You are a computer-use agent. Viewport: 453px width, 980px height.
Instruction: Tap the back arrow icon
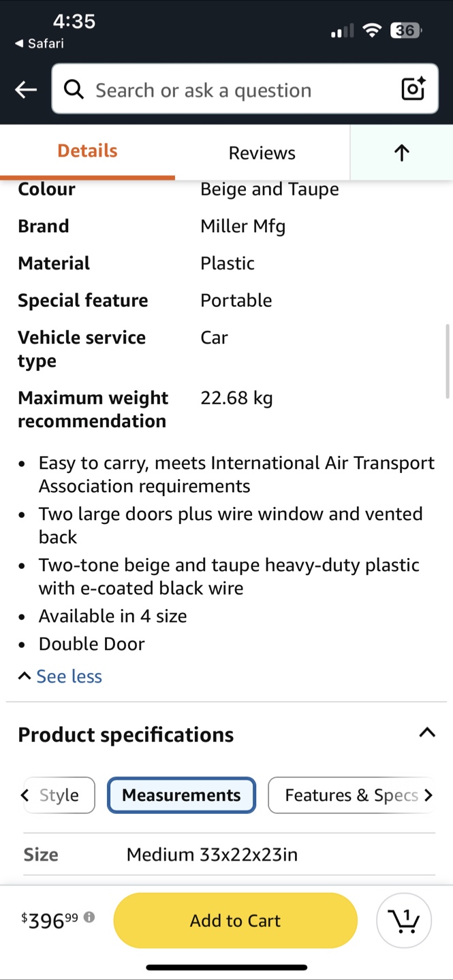coord(26,90)
